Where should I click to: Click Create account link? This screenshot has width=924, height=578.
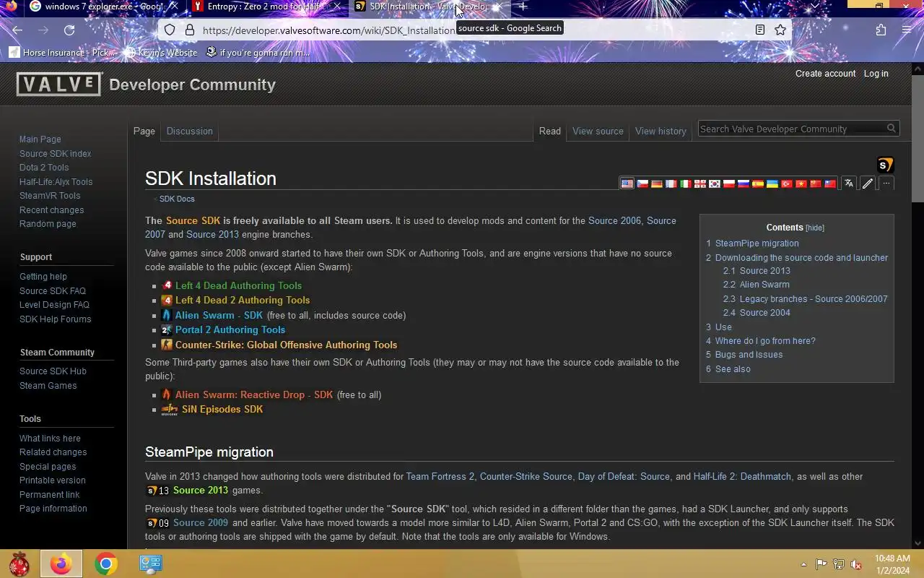(825, 74)
